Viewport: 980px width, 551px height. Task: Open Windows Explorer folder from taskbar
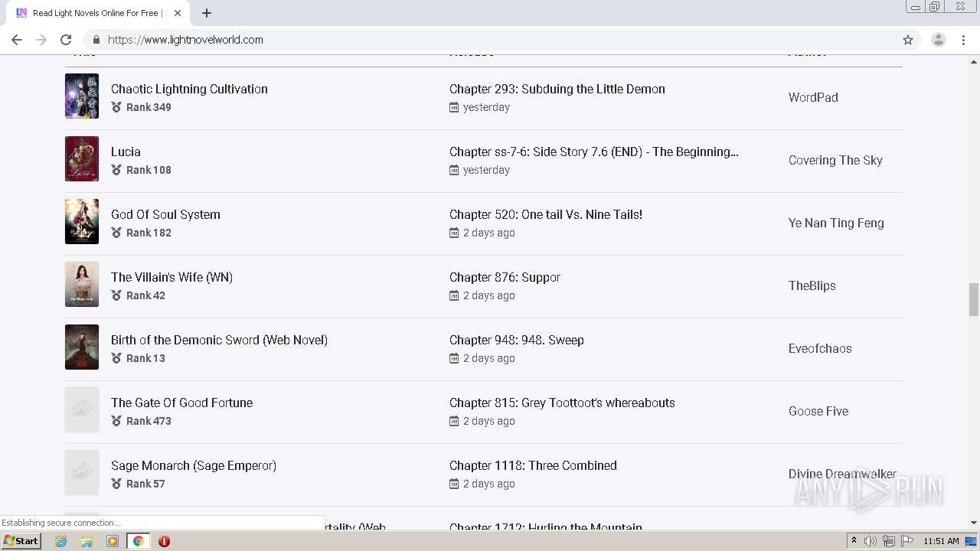click(x=87, y=541)
